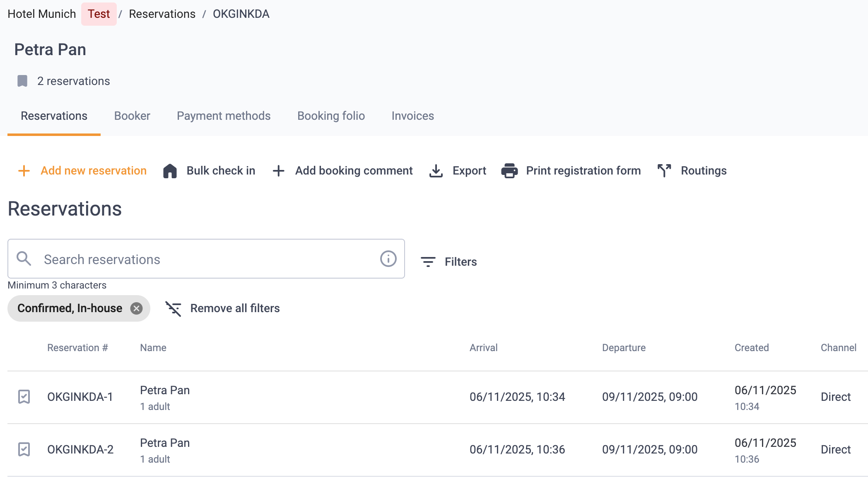Click Petra Pan name in OKGINKDA-2 row

point(165,443)
